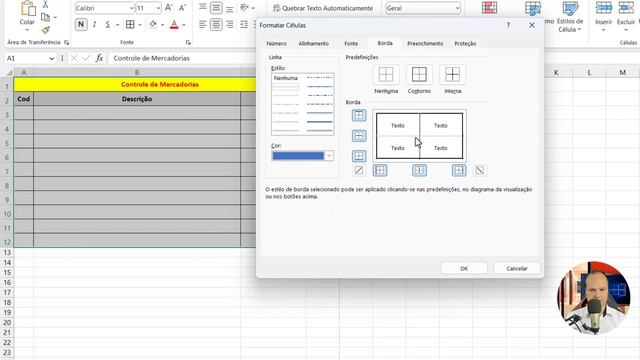Click the Colar paste icon

(x=28, y=8)
